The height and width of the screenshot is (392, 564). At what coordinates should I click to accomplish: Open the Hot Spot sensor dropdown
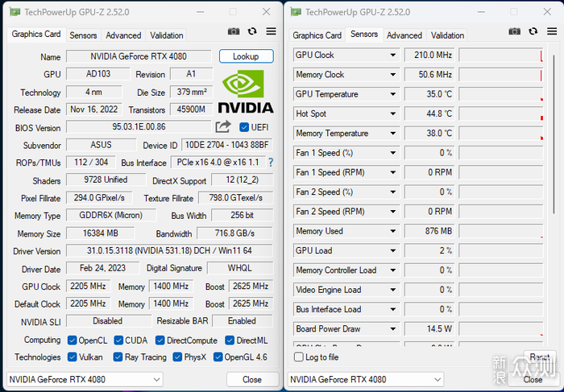click(x=393, y=114)
